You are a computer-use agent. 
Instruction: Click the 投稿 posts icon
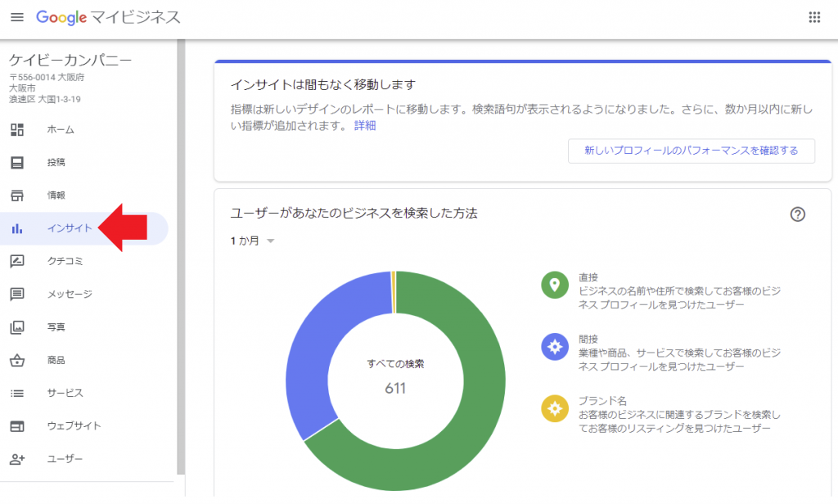[17, 163]
